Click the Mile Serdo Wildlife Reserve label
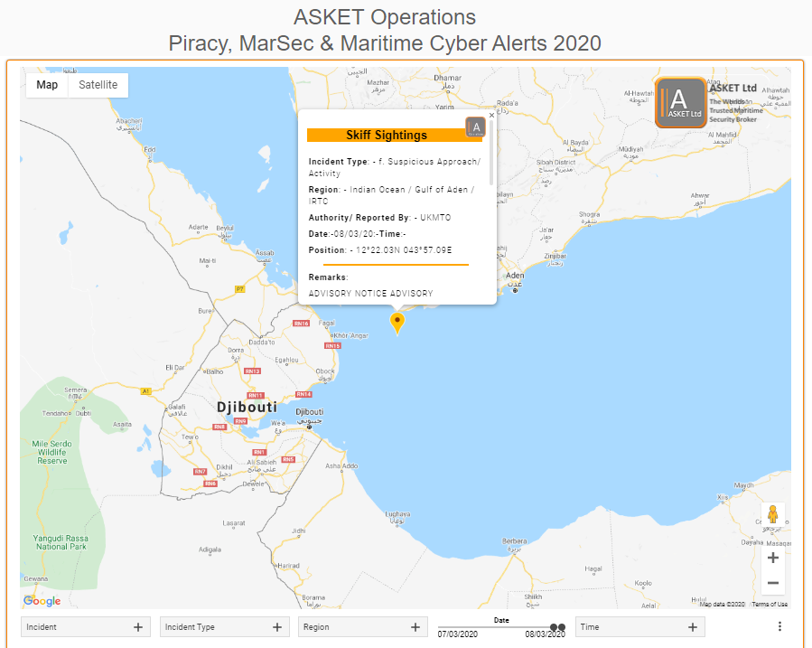Screen dimensions: 812x648 (51, 452)
